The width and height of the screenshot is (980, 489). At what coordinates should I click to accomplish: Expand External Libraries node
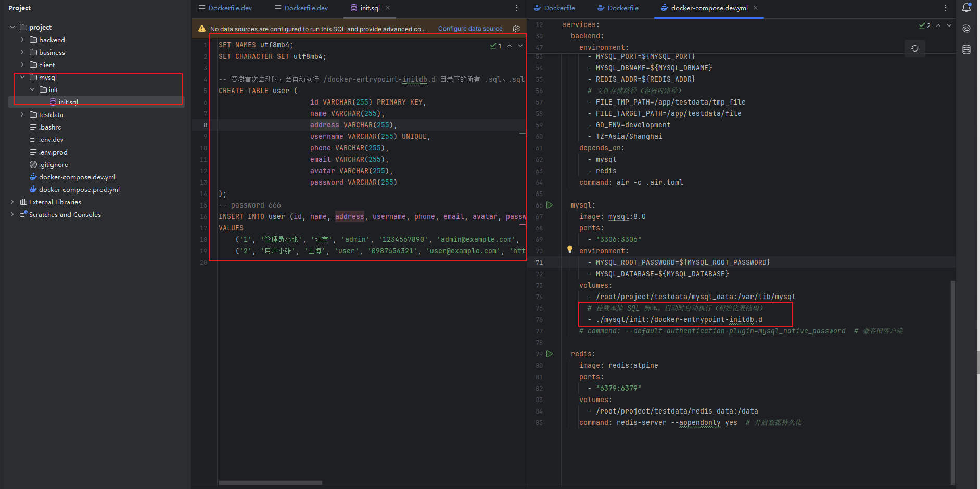(x=12, y=202)
